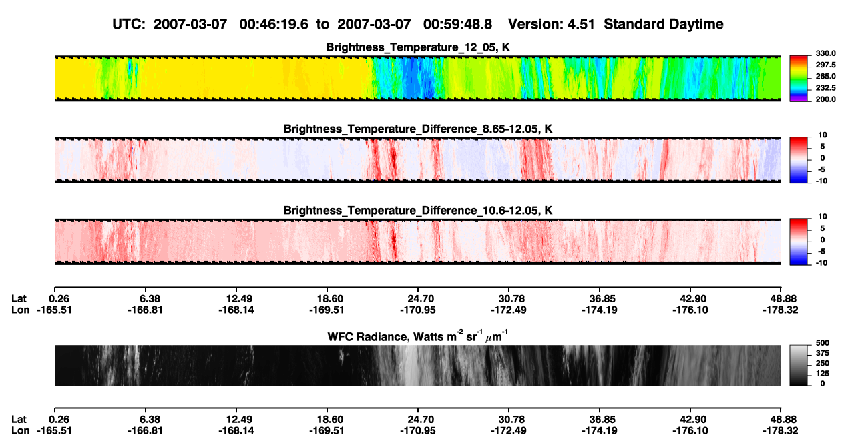The height and width of the screenshot is (445, 868).
Task: Click longitude -178.32 on the bottom axis
Action: coord(781,430)
